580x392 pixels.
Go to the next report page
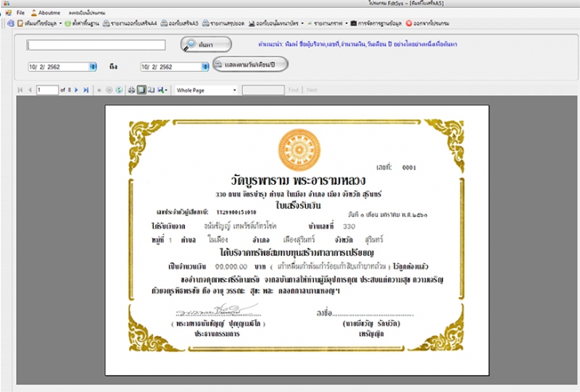click(76, 90)
